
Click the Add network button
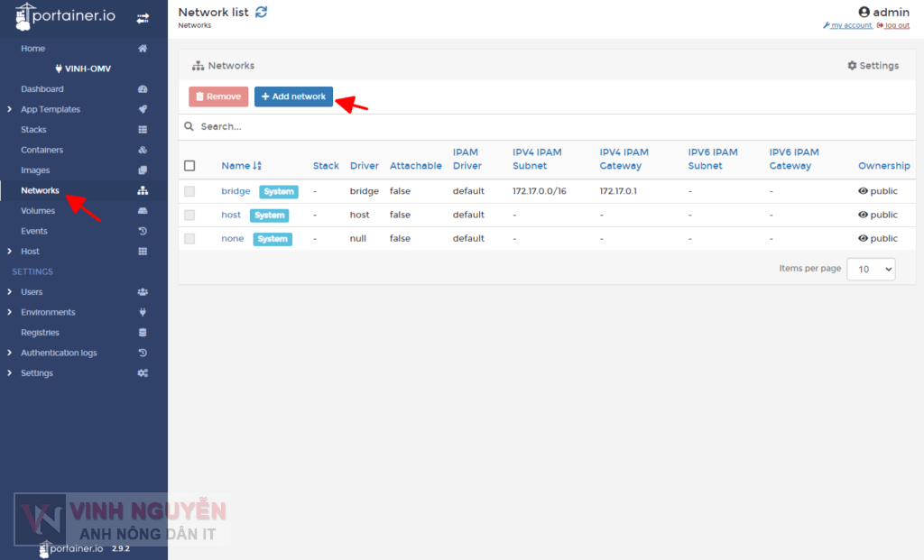(x=293, y=96)
